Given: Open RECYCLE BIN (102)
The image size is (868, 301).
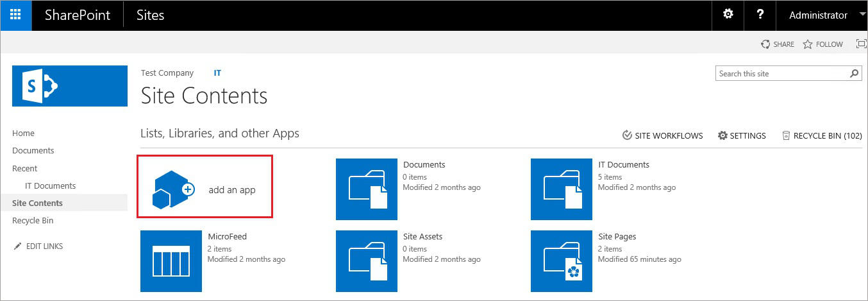Looking at the screenshot, I should tap(822, 135).
